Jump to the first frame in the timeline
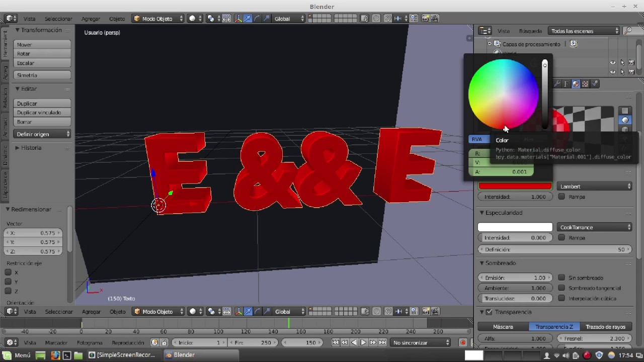The width and height of the screenshot is (644, 362). [x=336, y=342]
